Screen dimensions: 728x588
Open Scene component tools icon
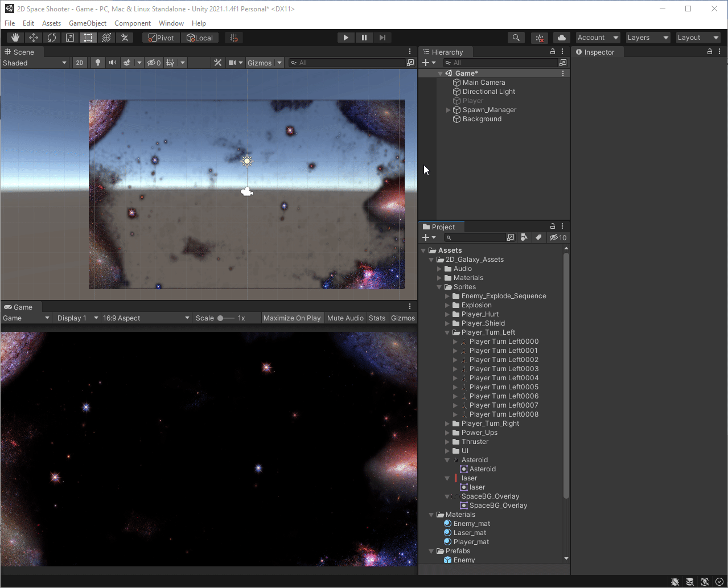pos(217,63)
